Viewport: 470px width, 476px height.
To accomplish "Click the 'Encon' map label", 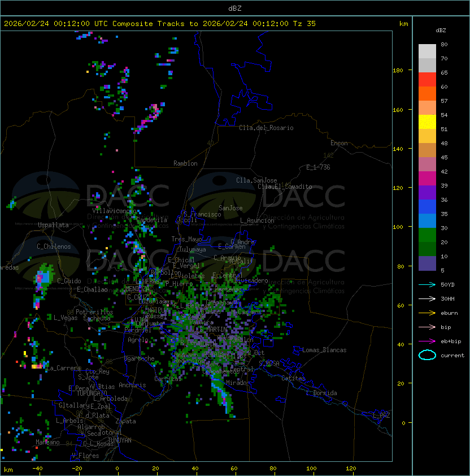I will pyautogui.click(x=339, y=143).
